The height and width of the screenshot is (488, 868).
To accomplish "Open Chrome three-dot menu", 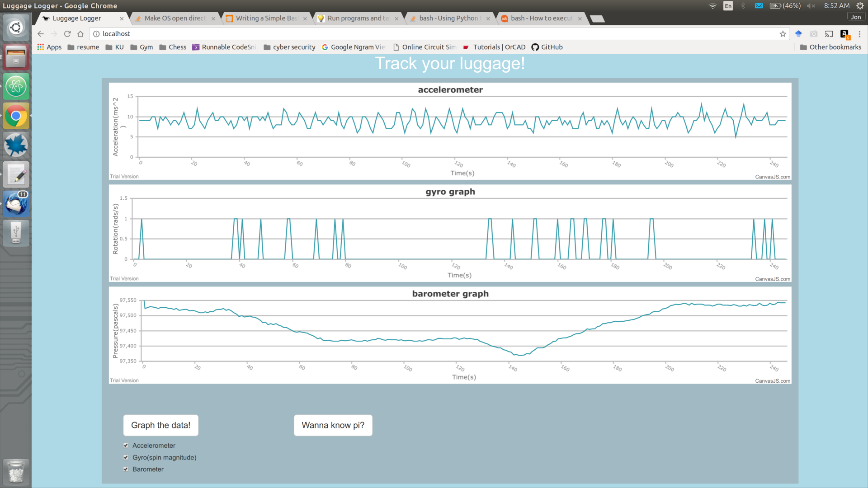I will click(859, 34).
